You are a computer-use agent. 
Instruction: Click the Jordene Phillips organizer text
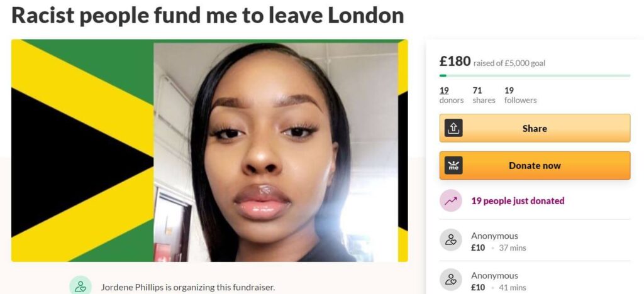[187, 288]
